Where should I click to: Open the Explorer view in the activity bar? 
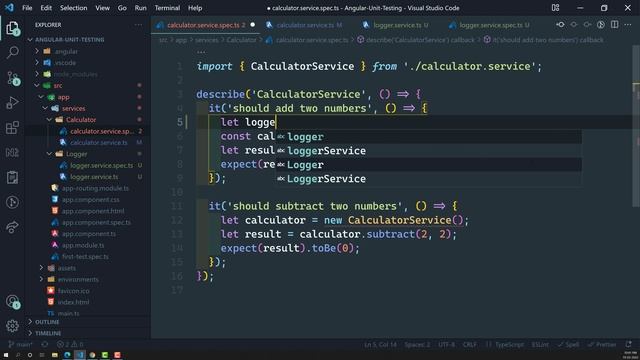[x=13, y=29]
